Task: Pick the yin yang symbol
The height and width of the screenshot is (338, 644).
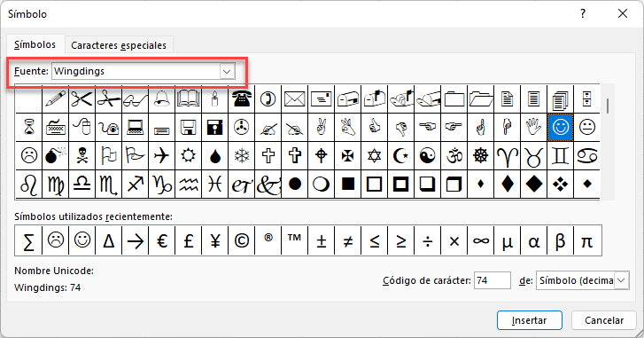Action: pos(428,156)
